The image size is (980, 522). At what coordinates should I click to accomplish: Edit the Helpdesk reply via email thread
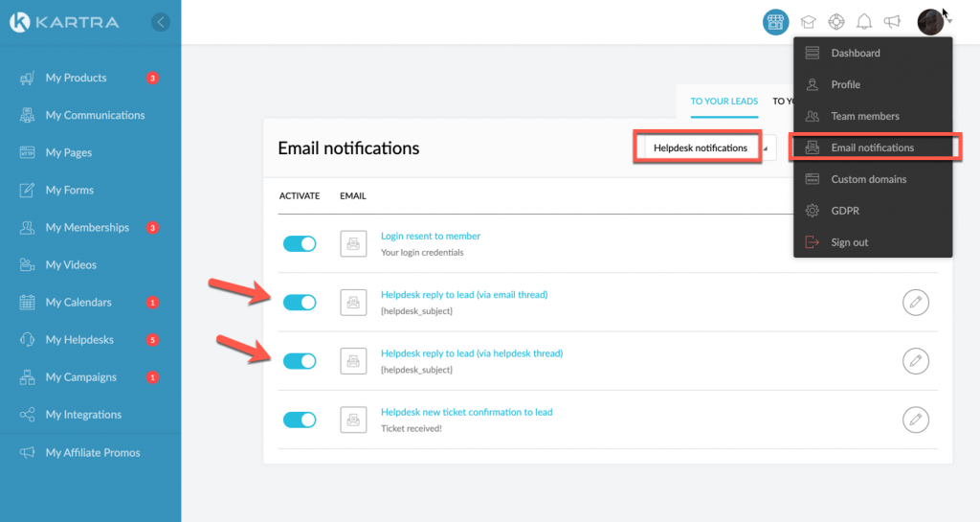915,302
